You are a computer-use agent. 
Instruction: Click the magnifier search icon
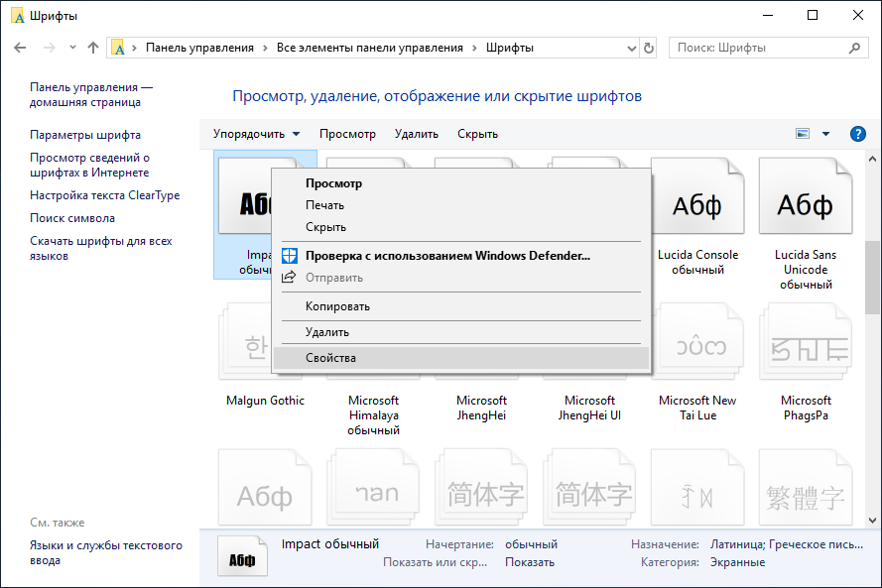pos(854,48)
